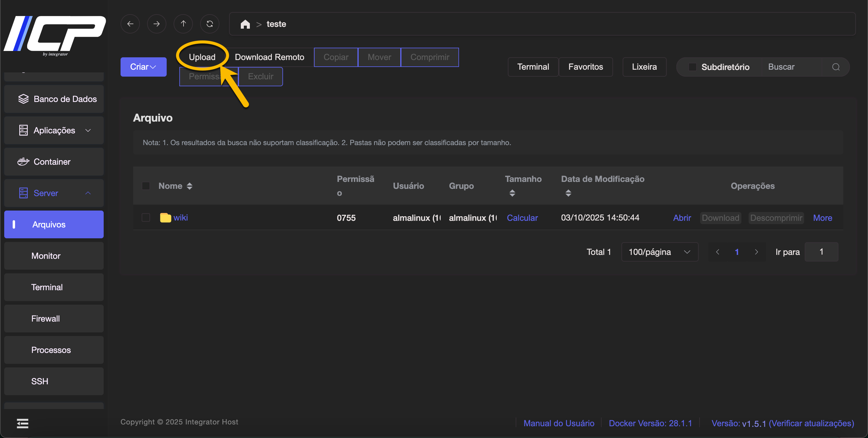Refresh the file listing
This screenshot has height=438, width=868.
coord(209,24)
